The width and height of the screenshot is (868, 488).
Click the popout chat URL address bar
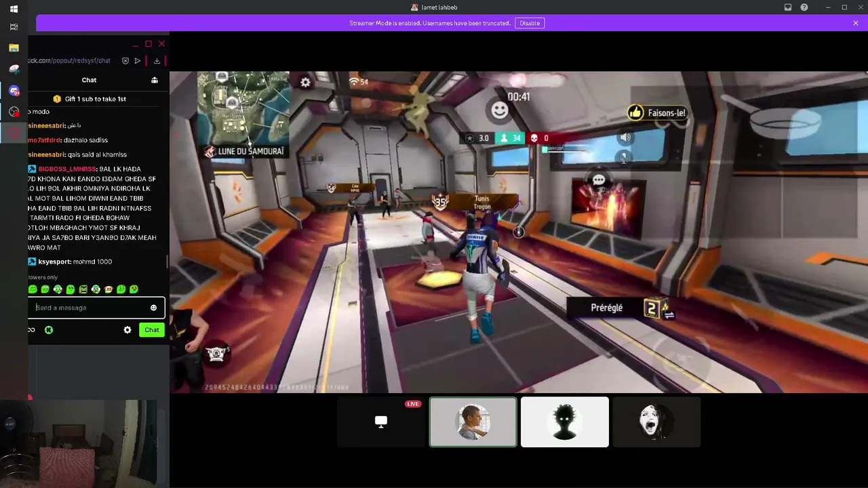coord(69,61)
